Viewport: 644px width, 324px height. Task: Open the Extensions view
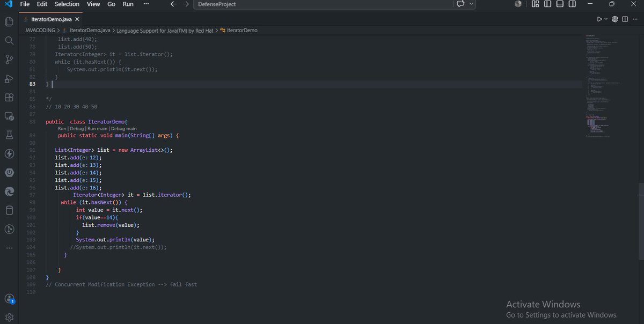pyautogui.click(x=9, y=98)
